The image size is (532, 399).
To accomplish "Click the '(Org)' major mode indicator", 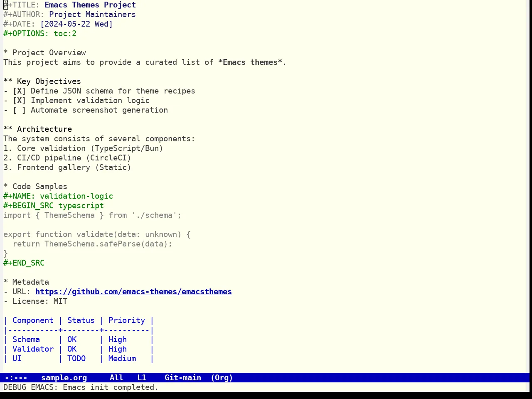I will (x=222, y=378).
